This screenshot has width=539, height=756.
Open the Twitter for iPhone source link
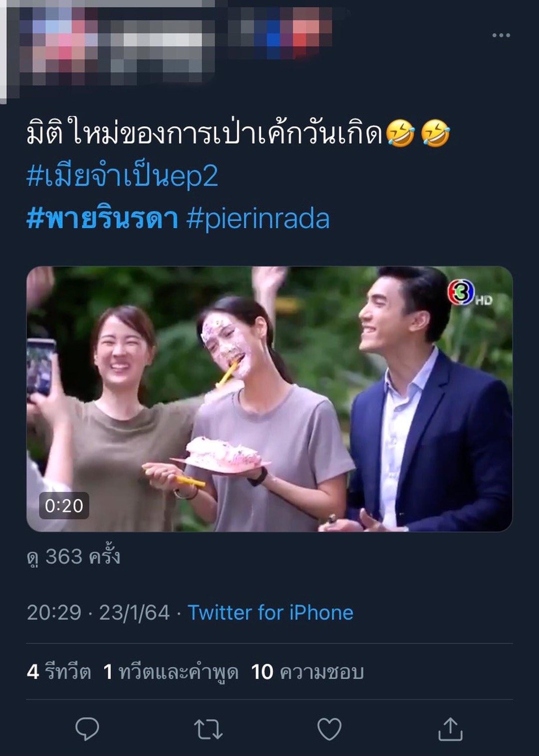[270, 612]
